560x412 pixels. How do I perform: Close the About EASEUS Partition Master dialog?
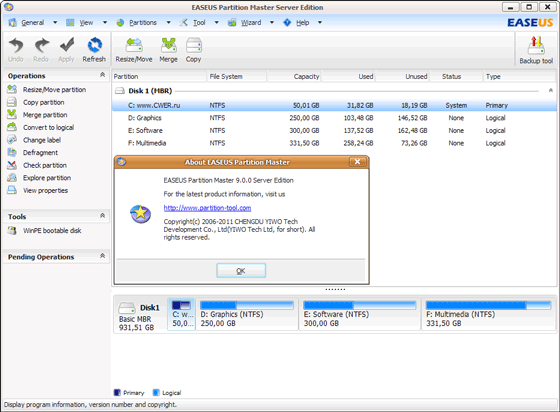(357, 162)
